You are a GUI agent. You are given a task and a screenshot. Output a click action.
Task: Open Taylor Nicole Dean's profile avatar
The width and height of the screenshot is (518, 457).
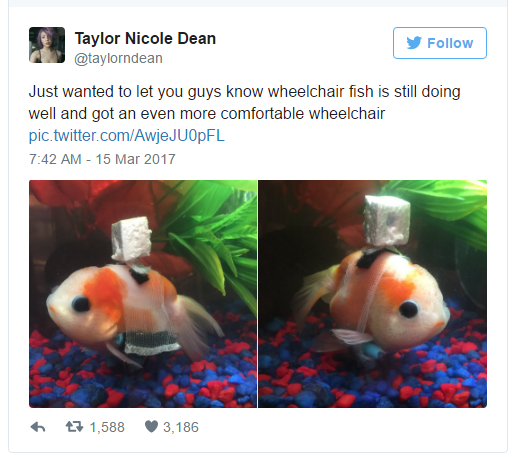pyautogui.click(x=47, y=45)
